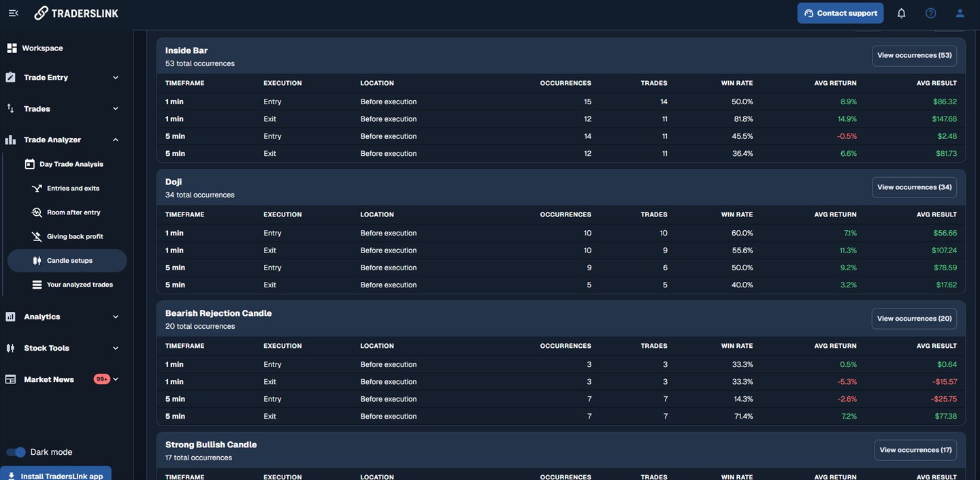Toggle Dark mode switch
Image resolution: width=980 pixels, height=480 pixels.
(x=16, y=452)
